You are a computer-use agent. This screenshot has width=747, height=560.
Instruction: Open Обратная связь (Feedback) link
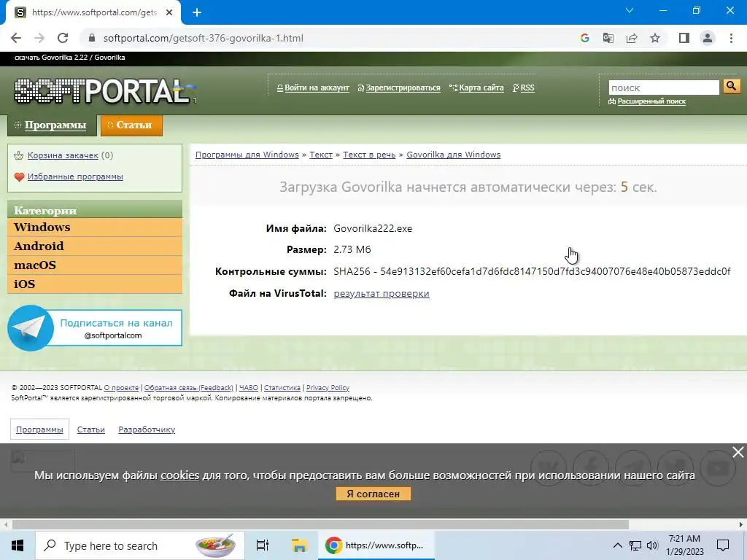189,388
